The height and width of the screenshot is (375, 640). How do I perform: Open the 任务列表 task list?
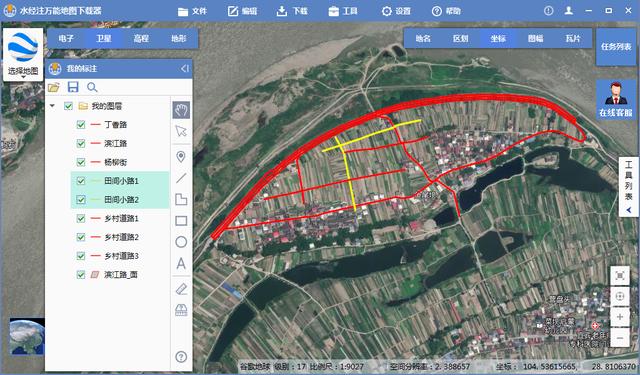coord(616,47)
